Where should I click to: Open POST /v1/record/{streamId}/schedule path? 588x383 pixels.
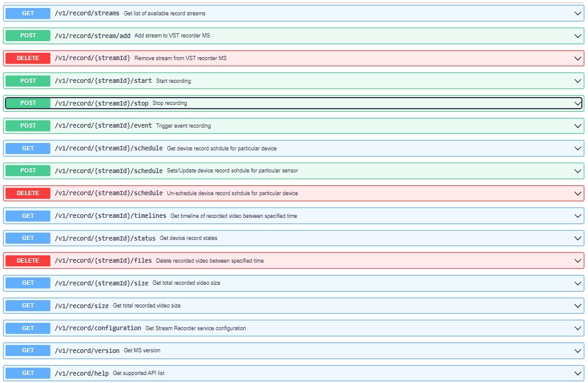point(108,171)
